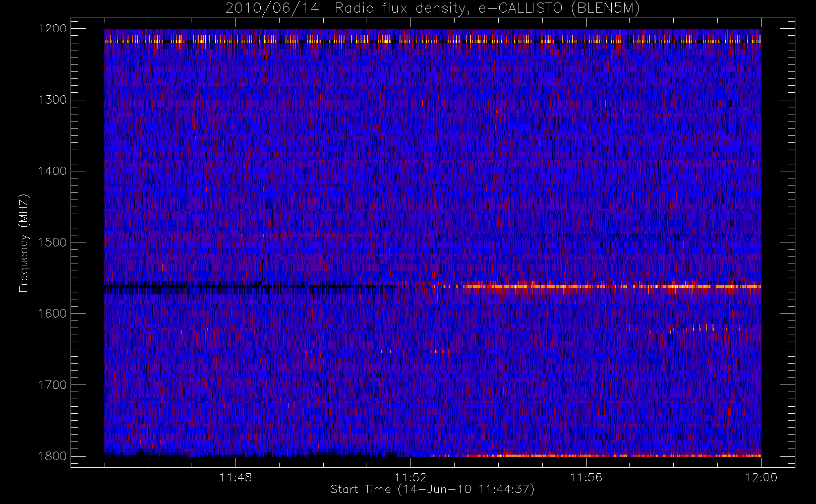Click the 1800 frequency tick label
816x504 pixels.
point(52,456)
